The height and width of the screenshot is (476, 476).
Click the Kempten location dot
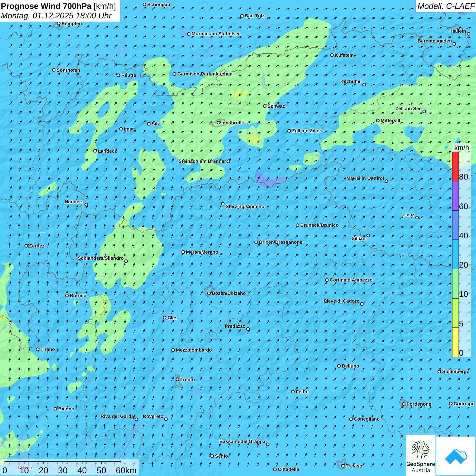(59, 23)
